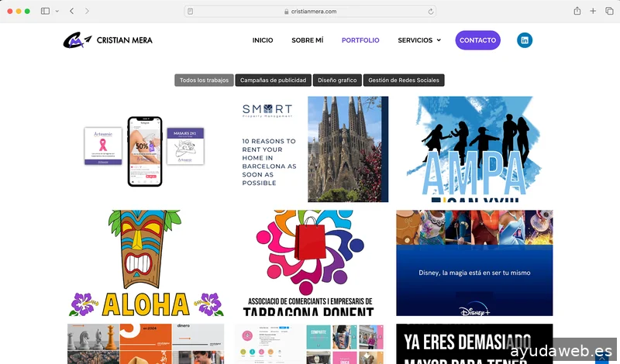Expand sidebar options chevron in toolbar
This screenshot has width=620, height=364.
[56, 11]
